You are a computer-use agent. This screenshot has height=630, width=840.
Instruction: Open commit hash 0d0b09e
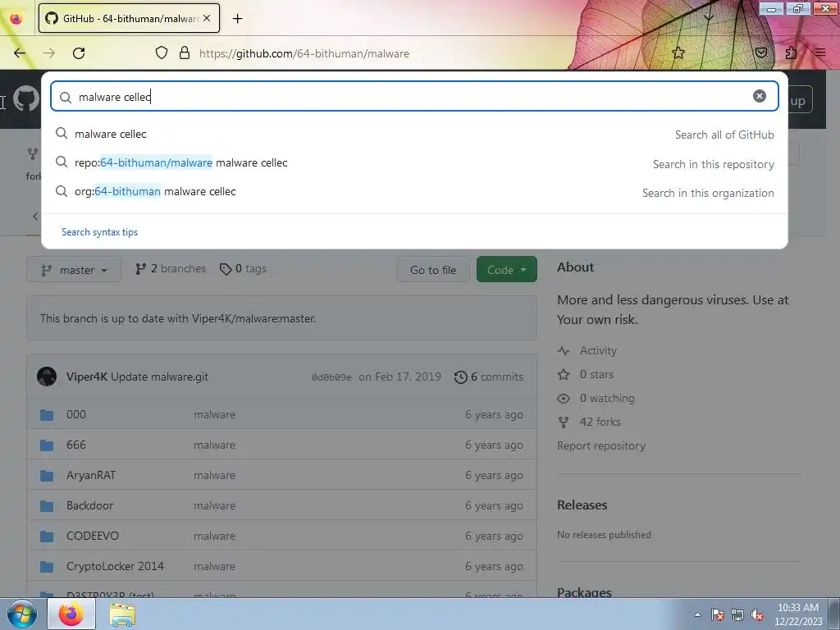[331, 377]
